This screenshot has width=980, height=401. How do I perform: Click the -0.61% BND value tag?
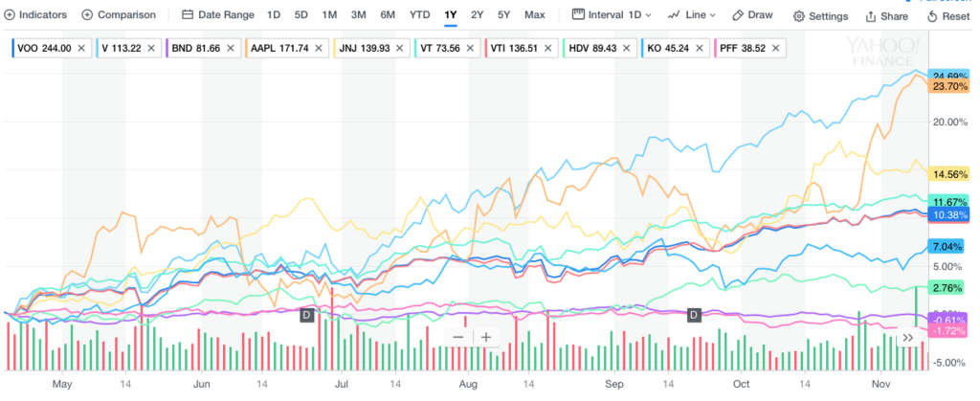pyautogui.click(x=949, y=320)
